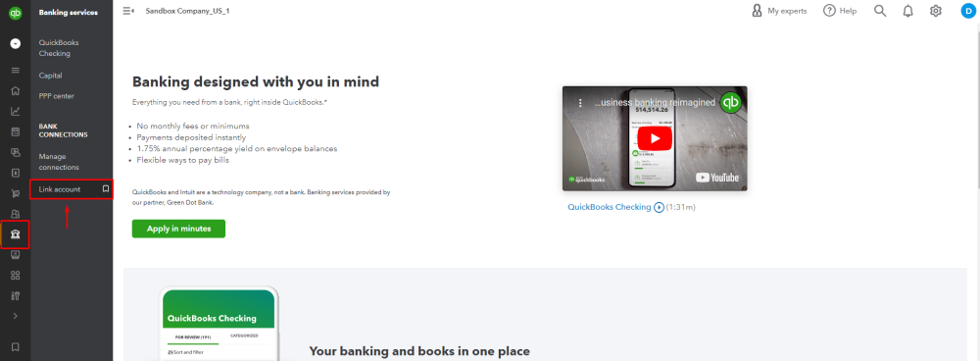This screenshot has height=361, width=980.
Task: Click Sandbox Company_US_1 name
Action: pyautogui.click(x=187, y=11)
